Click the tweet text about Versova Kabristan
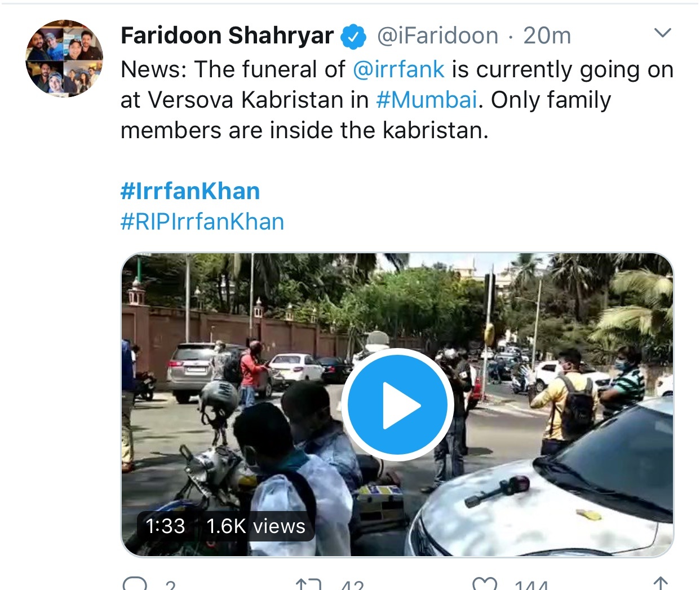The height and width of the screenshot is (590, 700). 397,100
